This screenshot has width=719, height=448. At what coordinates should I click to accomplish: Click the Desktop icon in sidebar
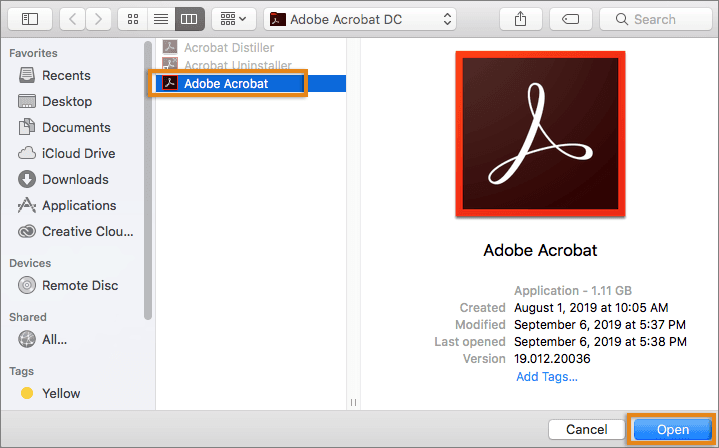click(27, 101)
